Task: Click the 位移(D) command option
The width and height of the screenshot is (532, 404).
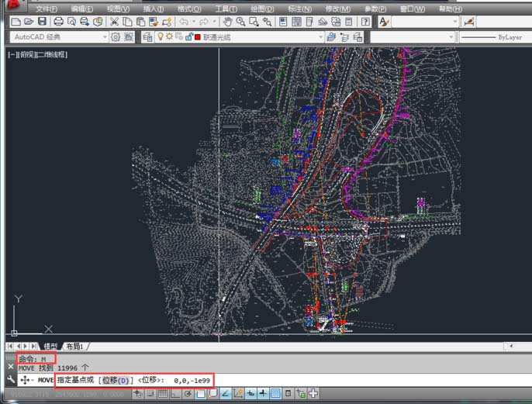Action: (114, 380)
